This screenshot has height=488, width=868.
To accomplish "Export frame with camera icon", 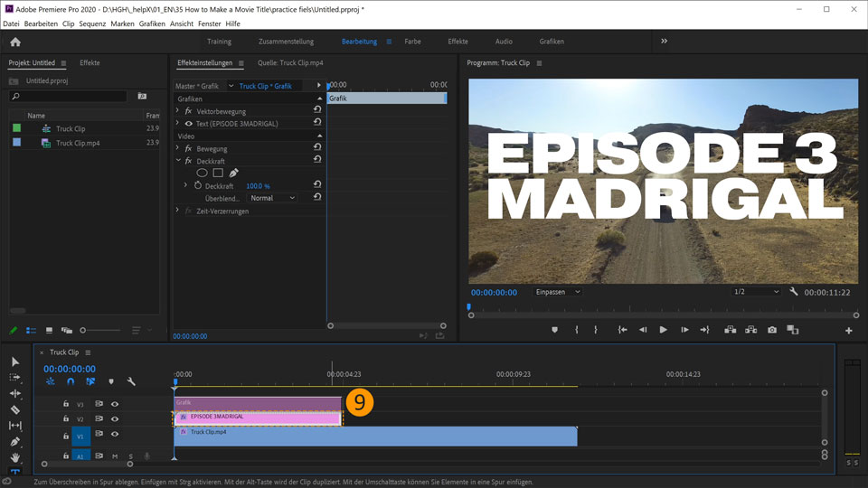I will pyautogui.click(x=771, y=330).
